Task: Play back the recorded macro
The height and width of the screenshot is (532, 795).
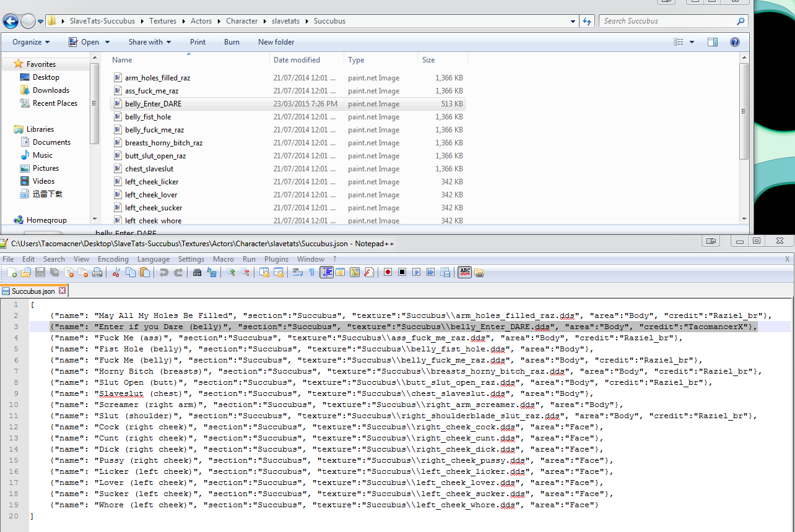Action: pos(416,272)
